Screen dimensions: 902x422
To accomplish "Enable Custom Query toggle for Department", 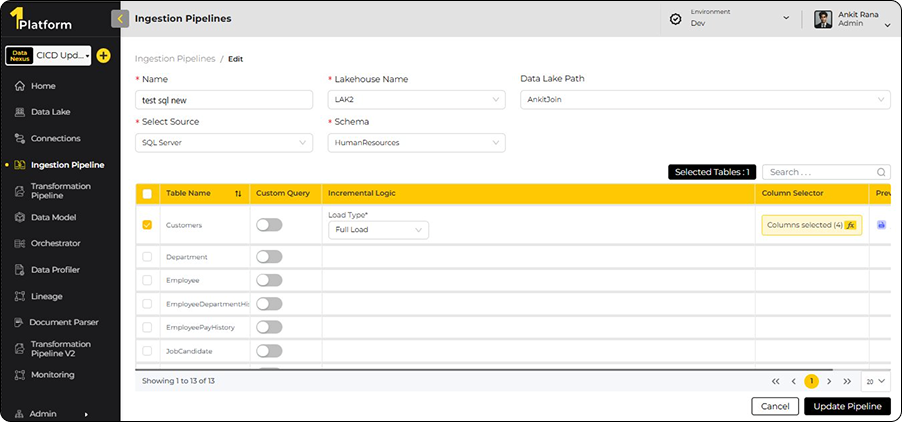I will tap(269, 257).
